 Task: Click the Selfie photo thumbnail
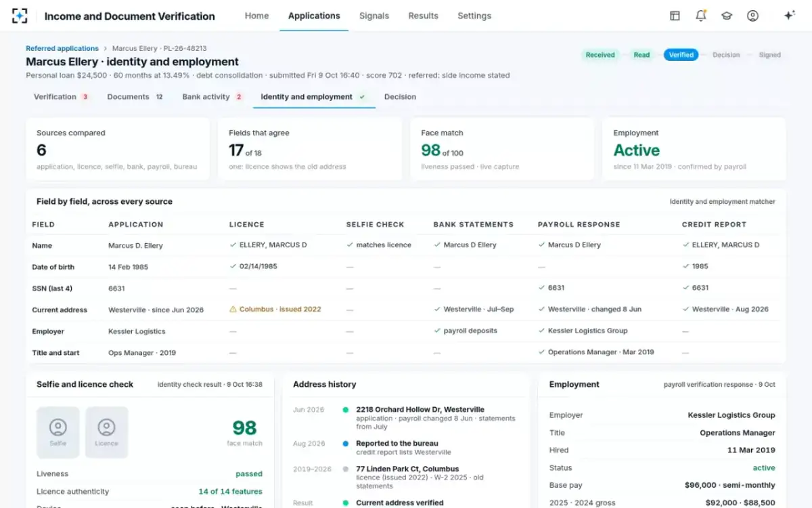58,432
